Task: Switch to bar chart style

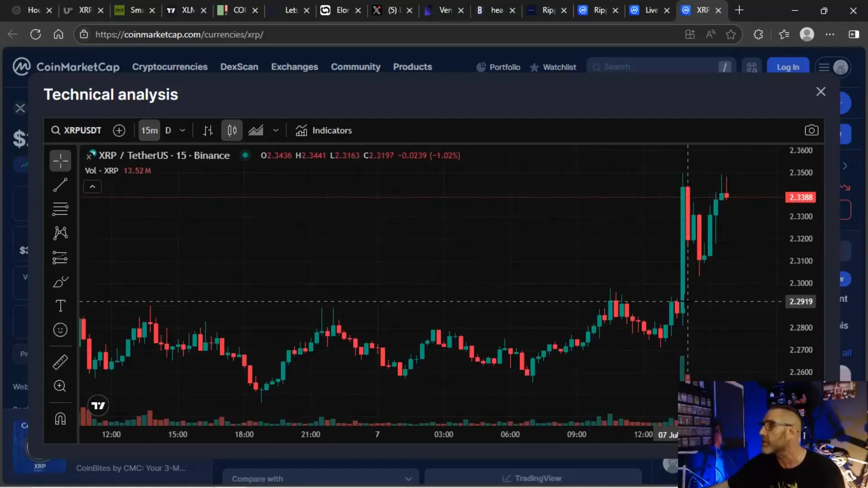Action: [208, 131]
